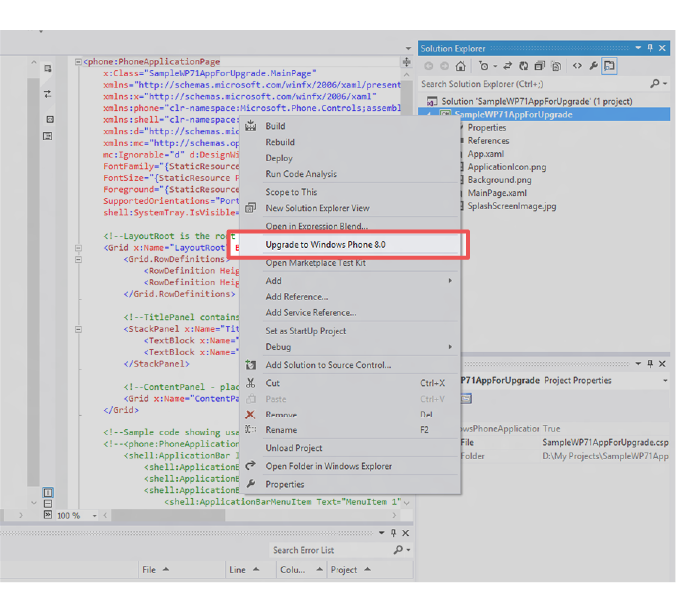The height and width of the screenshot is (613, 676).
Task: Open Error List window position dropdown
Action: 382,533
